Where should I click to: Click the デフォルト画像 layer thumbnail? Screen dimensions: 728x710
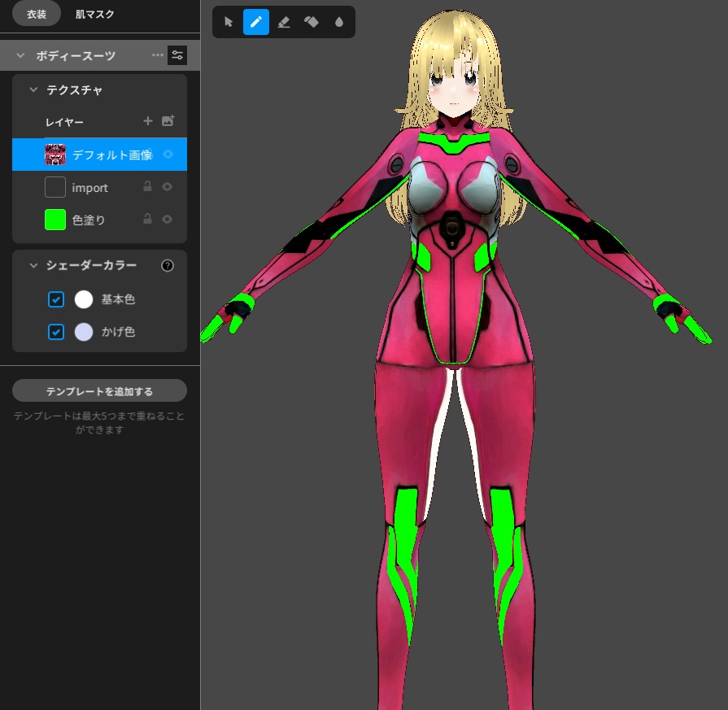[x=55, y=155]
